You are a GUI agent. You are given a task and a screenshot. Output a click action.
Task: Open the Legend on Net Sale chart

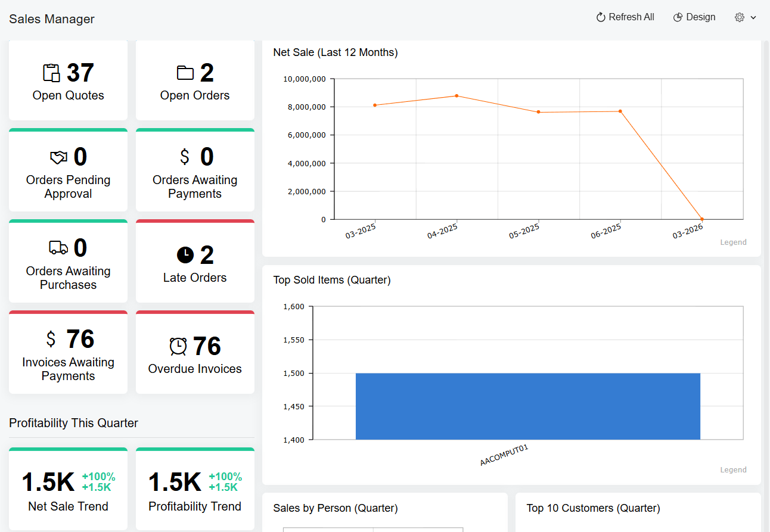(733, 242)
